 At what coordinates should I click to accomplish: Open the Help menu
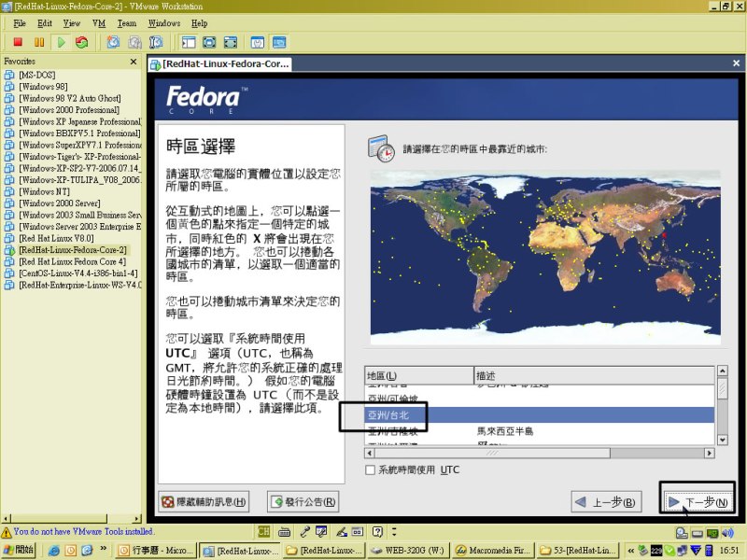(199, 23)
